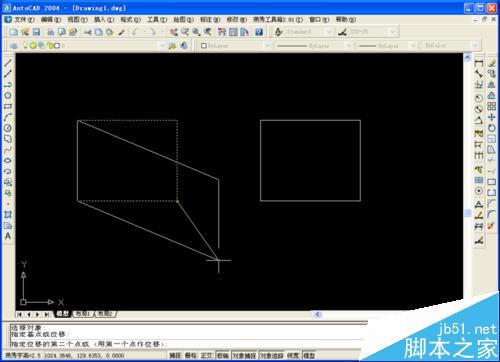Image resolution: width=500 pixels, height=362 pixels.
Task: Select the Spline curve tool
Action: 8,150
